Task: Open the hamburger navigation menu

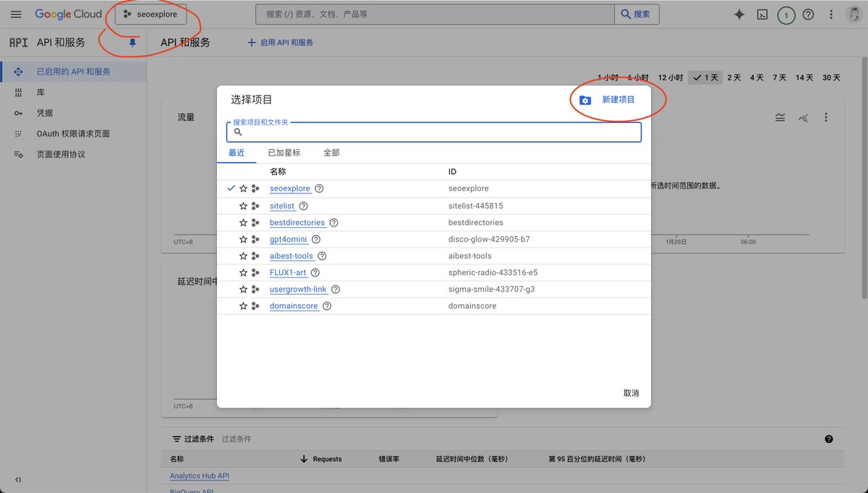Action: click(x=16, y=14)
